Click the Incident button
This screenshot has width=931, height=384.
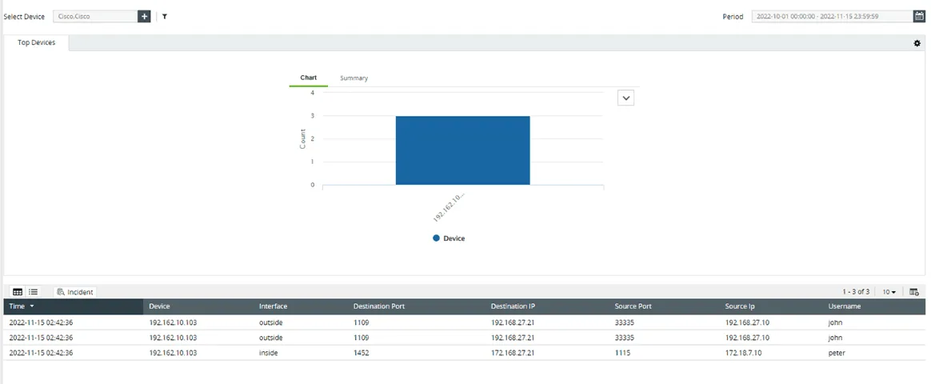[x=75, y=292]
